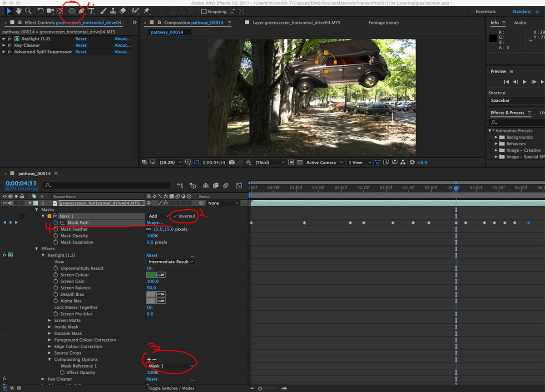
Task: Open the Keylight View dropdown
Action: pyautogui.click(x=171, y=262)
